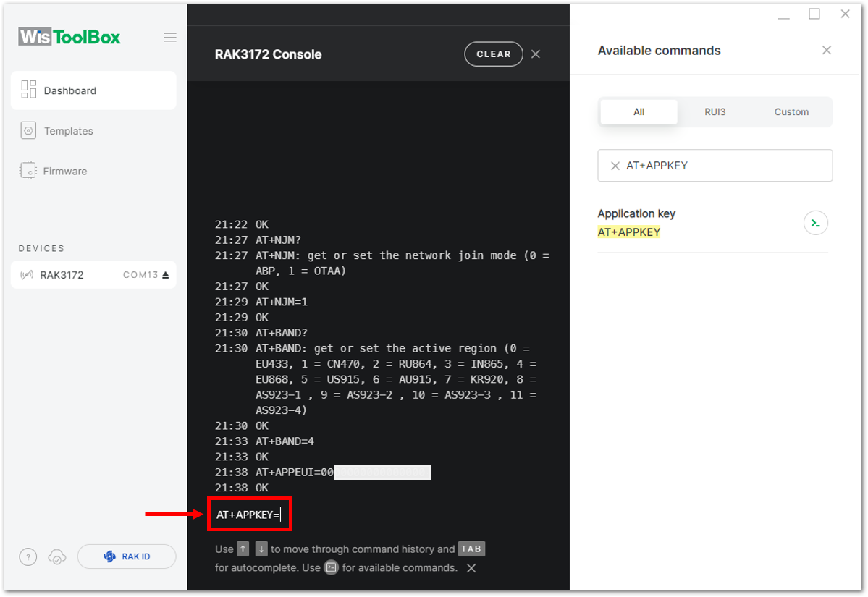
Task: Click the command search field
Action: tap(715, 166)
